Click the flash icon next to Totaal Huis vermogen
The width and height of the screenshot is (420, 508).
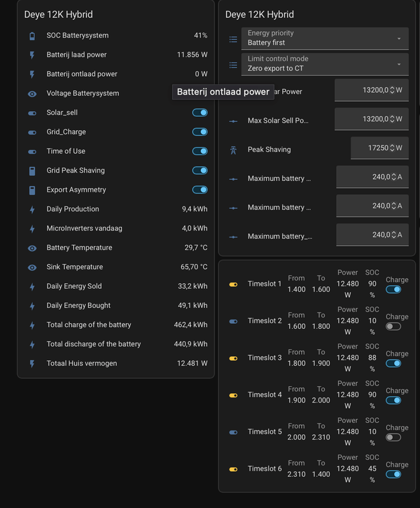pyautogui.click(x=32, y=364)
